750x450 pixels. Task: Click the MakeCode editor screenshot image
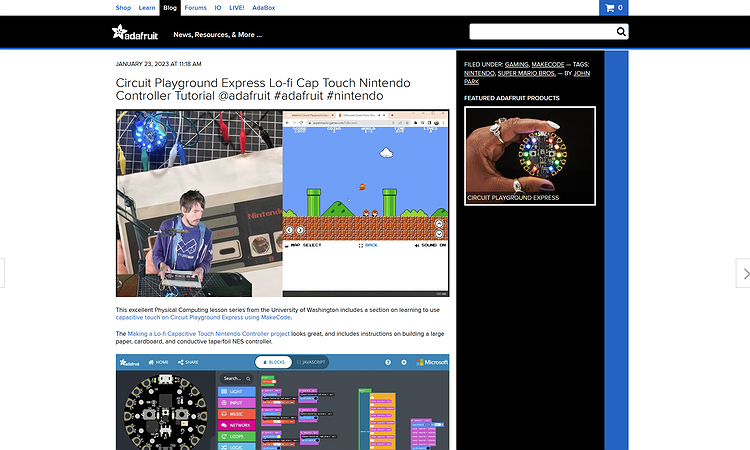point(282,402)
